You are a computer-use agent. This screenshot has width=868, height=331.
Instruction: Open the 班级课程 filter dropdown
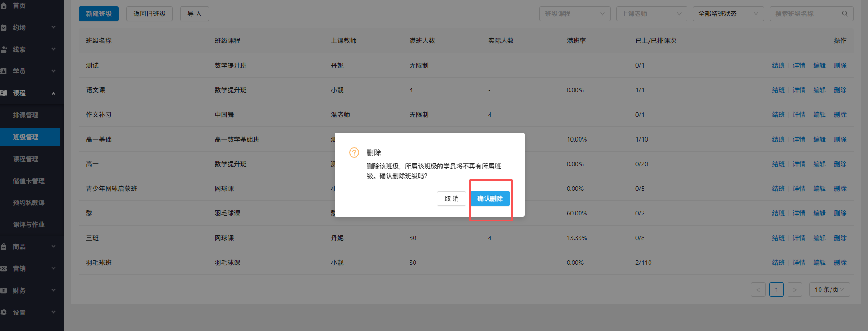point(575,14)
